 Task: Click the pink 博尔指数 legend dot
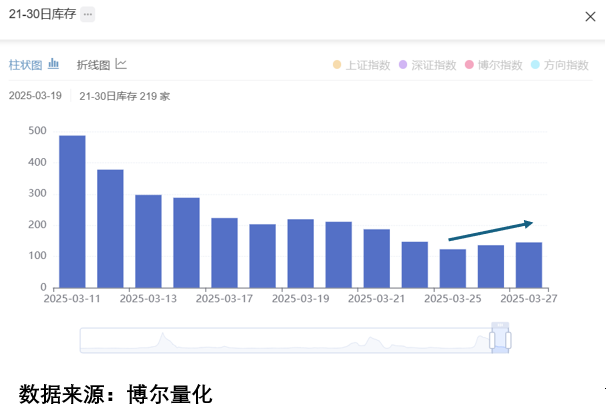[469, 65]
